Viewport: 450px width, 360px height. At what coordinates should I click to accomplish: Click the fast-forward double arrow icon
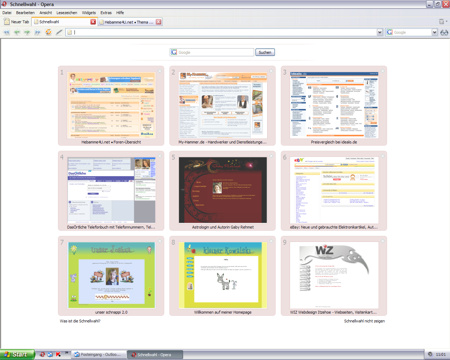(x=37, y=32)
